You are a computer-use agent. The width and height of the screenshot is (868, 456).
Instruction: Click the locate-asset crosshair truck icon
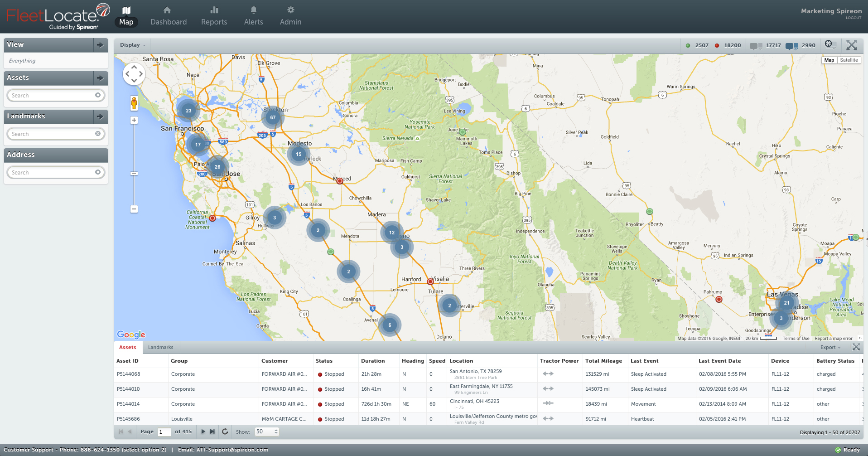[830, 44]
